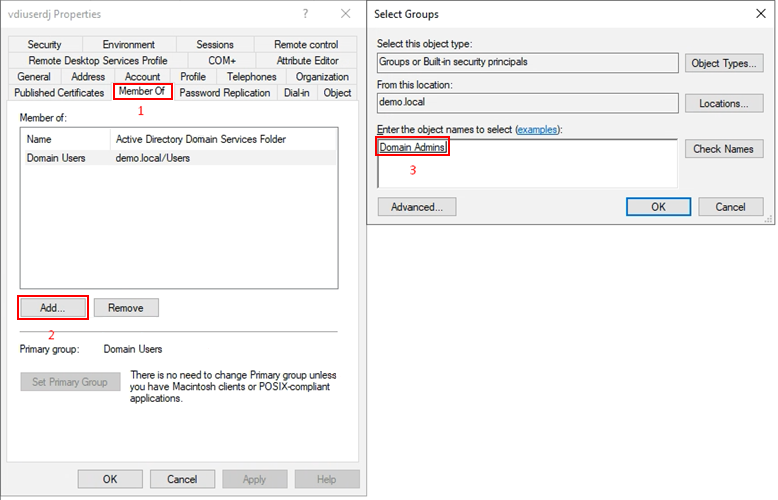Image resolution: width=778 pixels, height=500 pixels.
Task: Click the Add... button
Action: coord(53,308)
